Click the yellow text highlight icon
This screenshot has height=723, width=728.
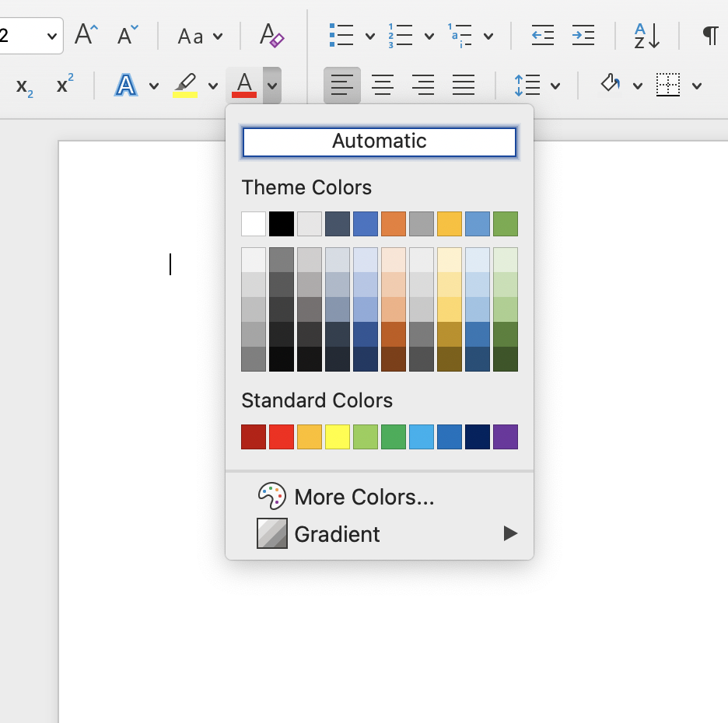[185, 85]
